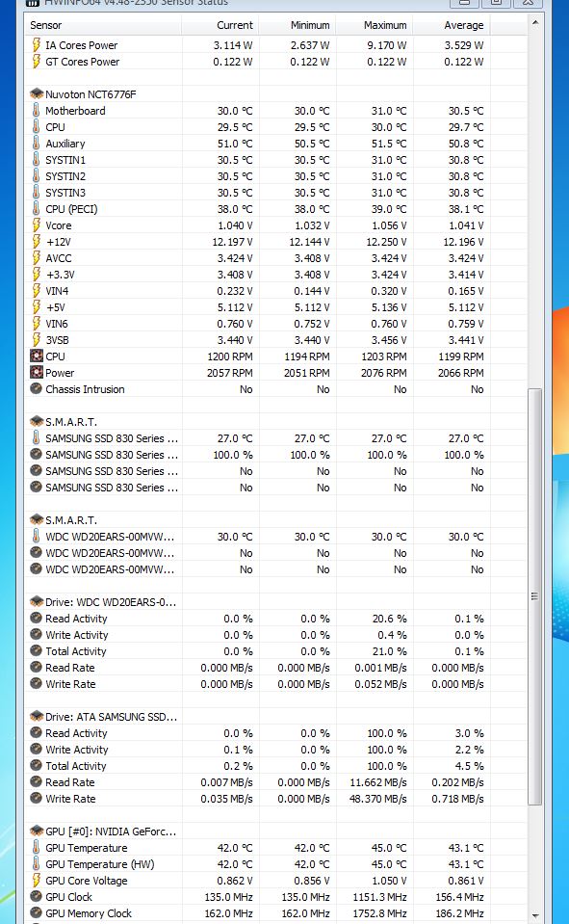Image resolution: width=569 pixels, height=924 pixels.
Task: Click the Nuvoton NCT6776F chip icon
Action: pyautogui.click(x=37, y=93)
